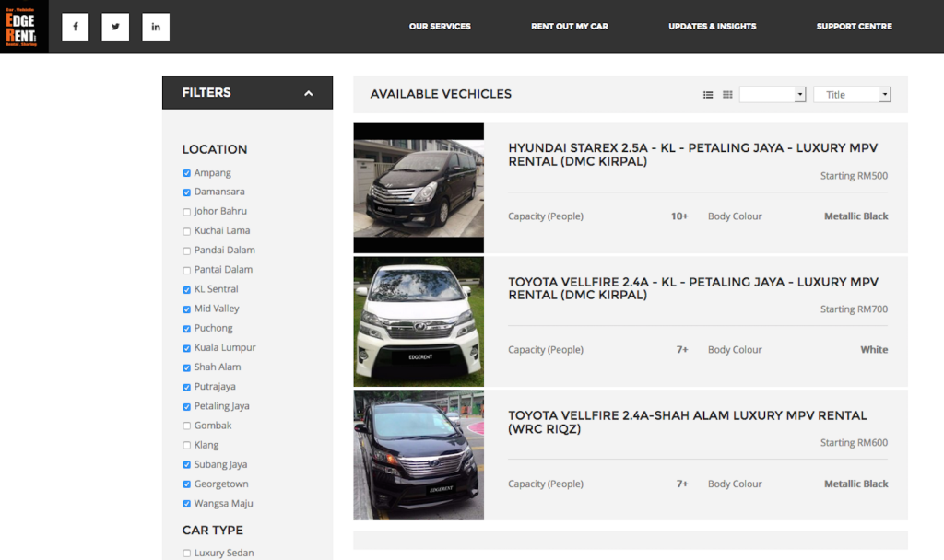This screenshot has width=944, height=560.
Task: Click the white Toyota Vellfire photo
Action: click(x=419, y=321)
